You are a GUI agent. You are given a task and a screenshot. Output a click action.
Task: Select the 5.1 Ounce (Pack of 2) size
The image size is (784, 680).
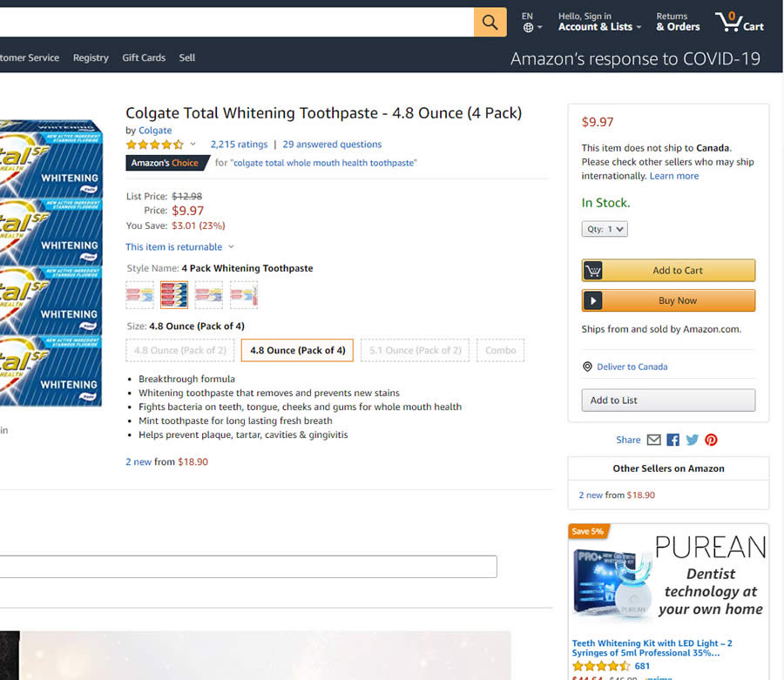[x=415, y=351]
